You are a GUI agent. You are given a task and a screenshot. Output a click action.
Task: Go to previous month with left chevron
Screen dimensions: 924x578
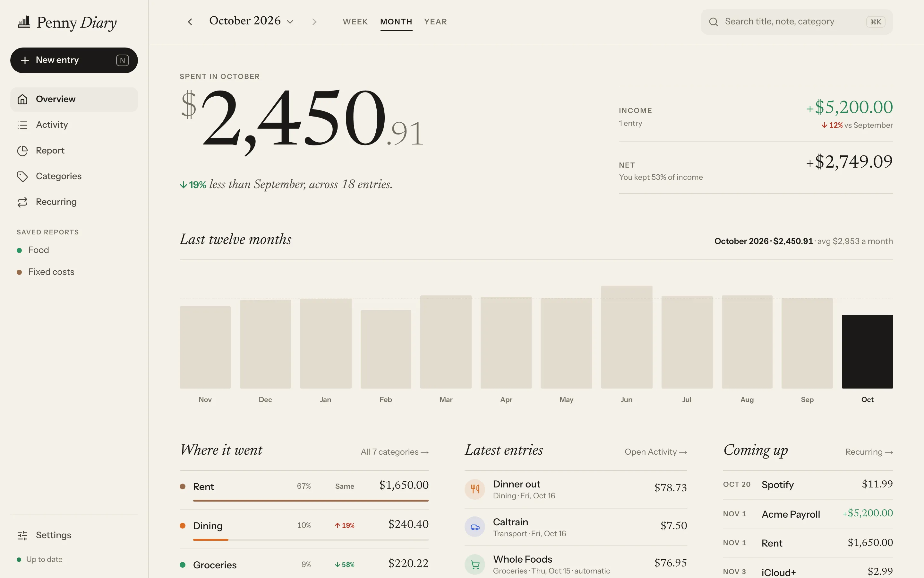click(190, 22)
